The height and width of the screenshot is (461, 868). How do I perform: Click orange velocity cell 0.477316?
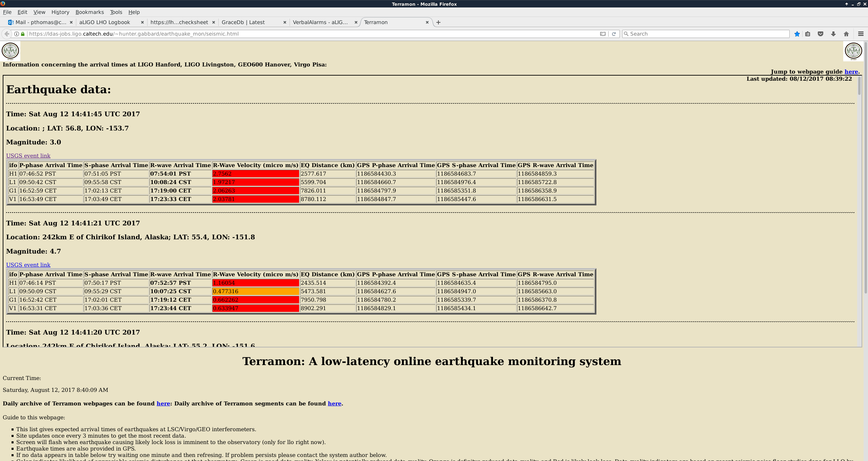pos(256,292)
